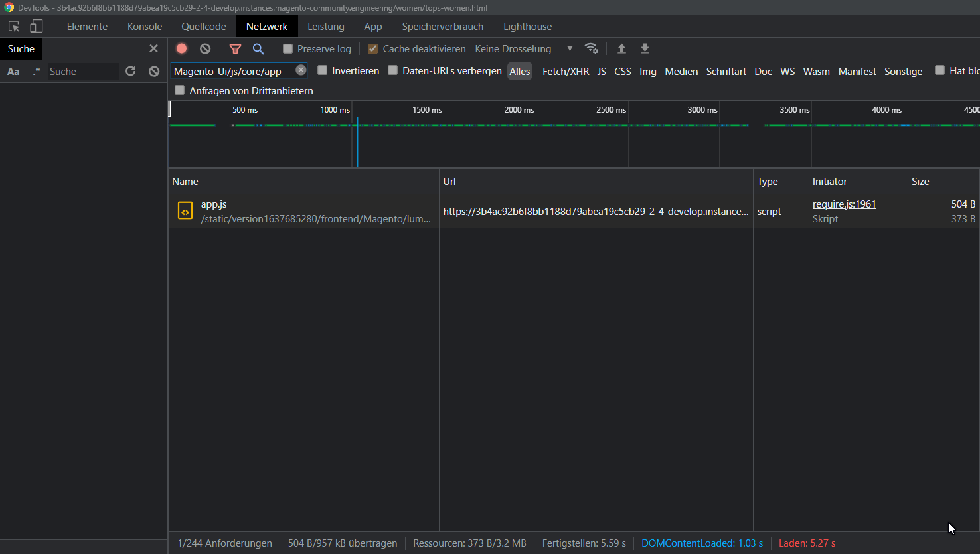The width and height of the screenshot is (980, 554).
Task: Open the network search panel
Action: point(258,48)
